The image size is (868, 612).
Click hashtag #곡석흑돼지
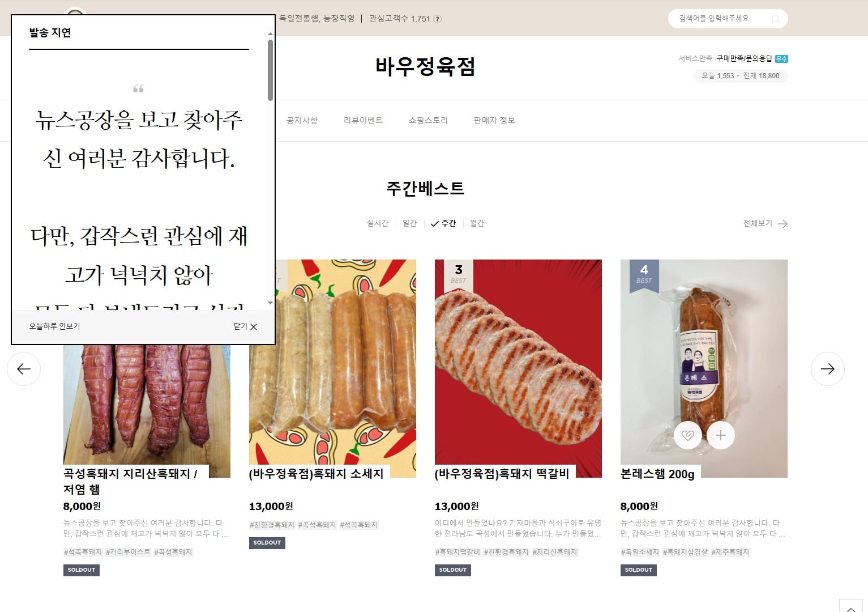click(x=317, y=525)
